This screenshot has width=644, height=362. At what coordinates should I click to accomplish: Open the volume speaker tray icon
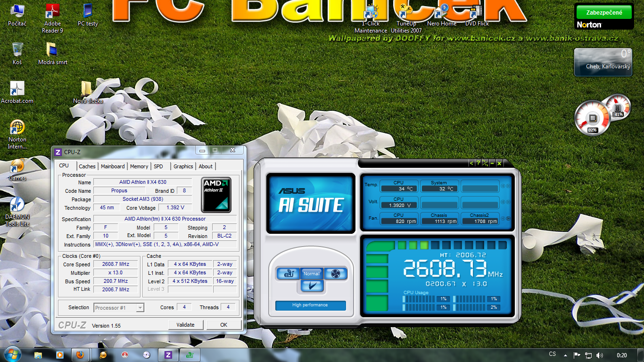[600, 355]
